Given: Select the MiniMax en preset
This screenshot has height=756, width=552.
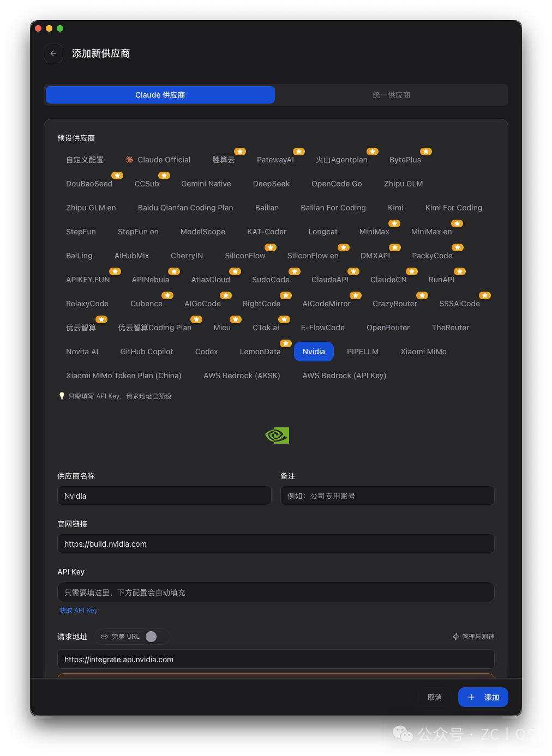Looking at the screenshot, I should pos(431,232).
